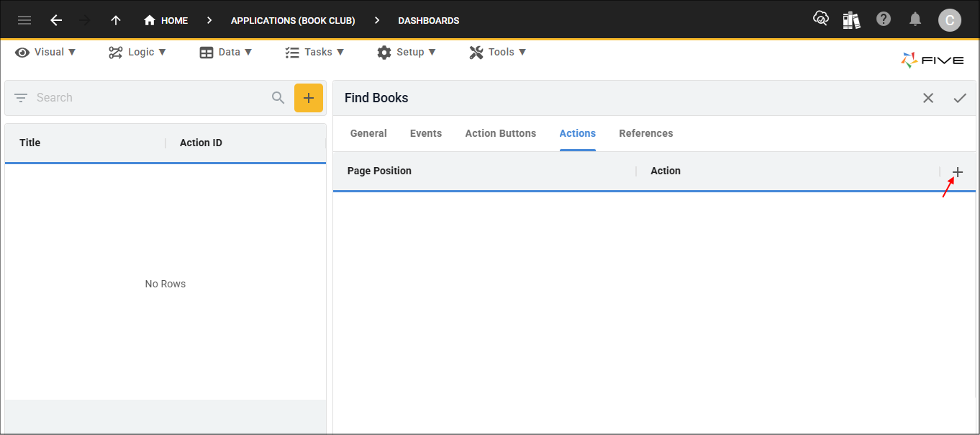The width and height of the screenshot is (980, 435).
Task: Open the user avatar menu
Action: pyautogui.click(x=950, y=19)
